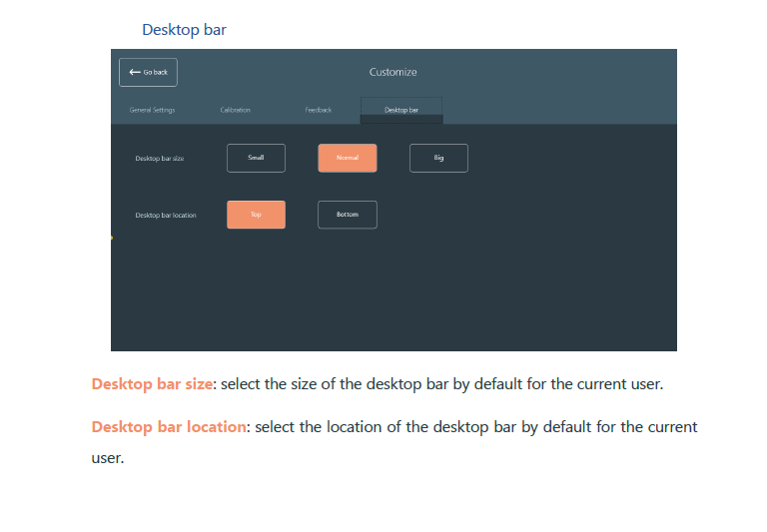
Task: Place the desktop bar at Top
Action: (x=256, y=215)
